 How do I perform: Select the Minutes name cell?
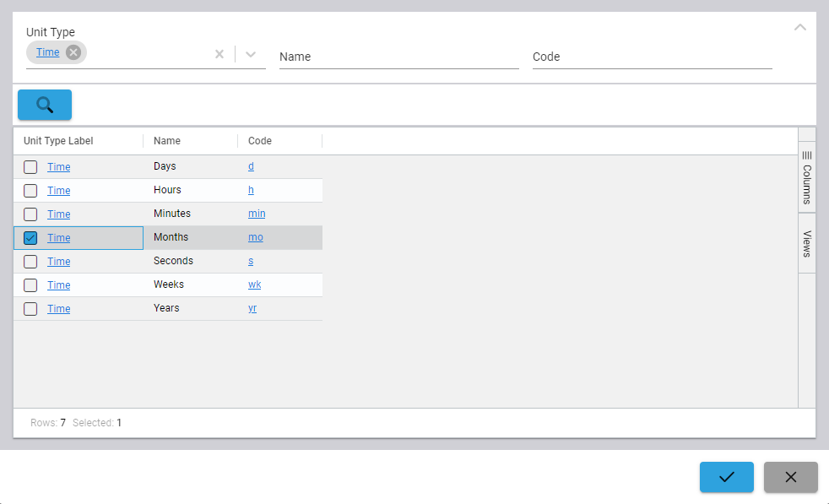[190, 214]
